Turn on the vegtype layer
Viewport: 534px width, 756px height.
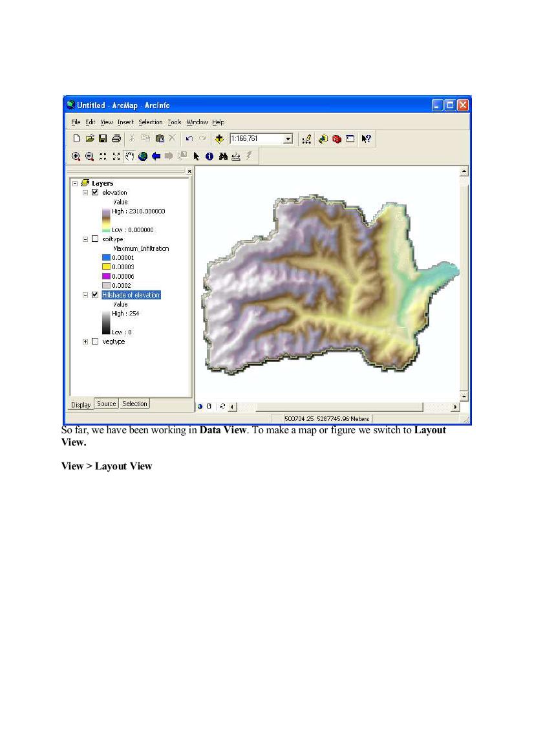tap(95, 341)
